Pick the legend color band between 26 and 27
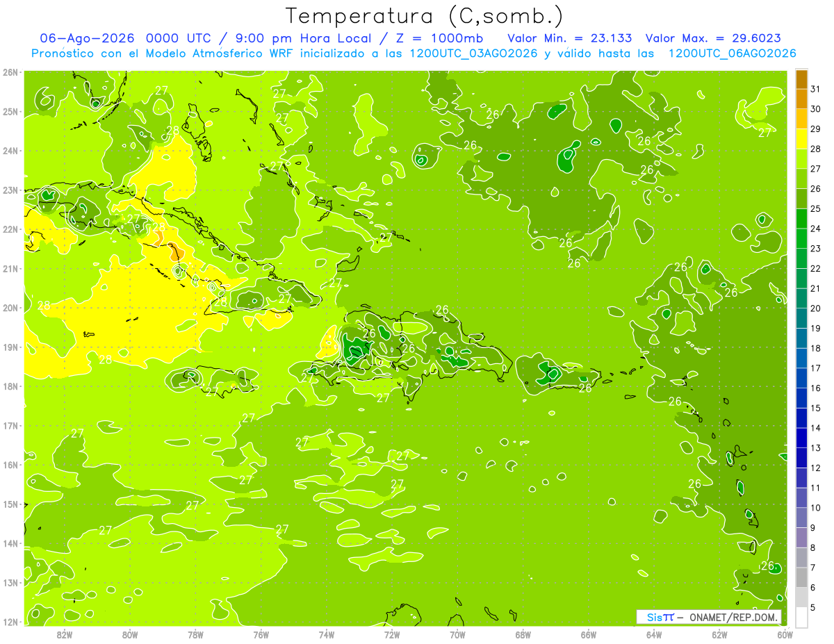Image resolution: width=834 pixels, height=644 pixels. 801,179
